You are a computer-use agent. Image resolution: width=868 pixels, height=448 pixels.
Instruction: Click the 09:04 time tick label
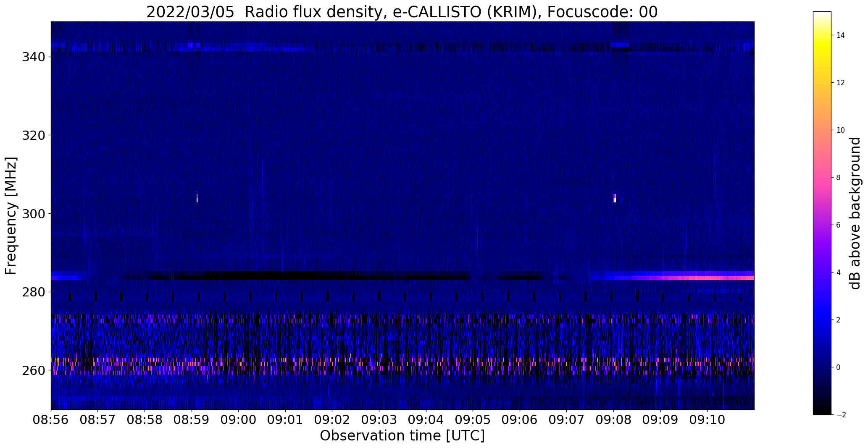(426, 420)
